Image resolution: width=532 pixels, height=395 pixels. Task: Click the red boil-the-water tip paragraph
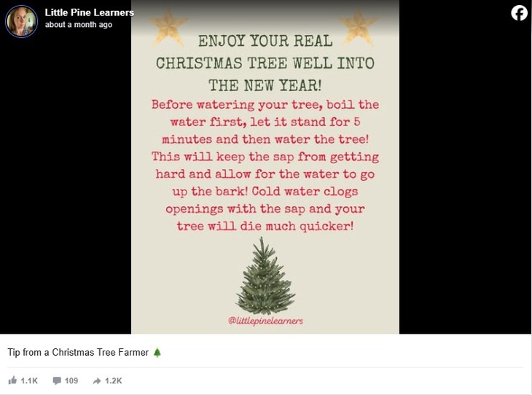[x=265, y=165]
